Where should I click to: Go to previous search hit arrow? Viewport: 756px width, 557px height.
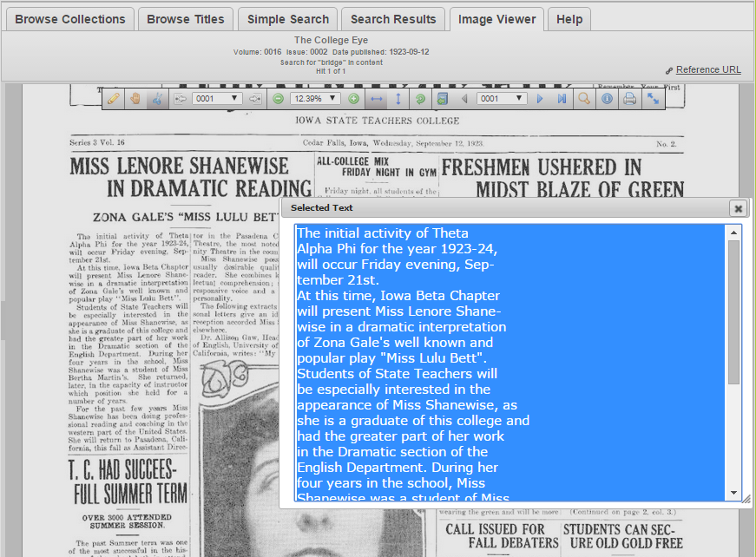[x=181, y=99]
